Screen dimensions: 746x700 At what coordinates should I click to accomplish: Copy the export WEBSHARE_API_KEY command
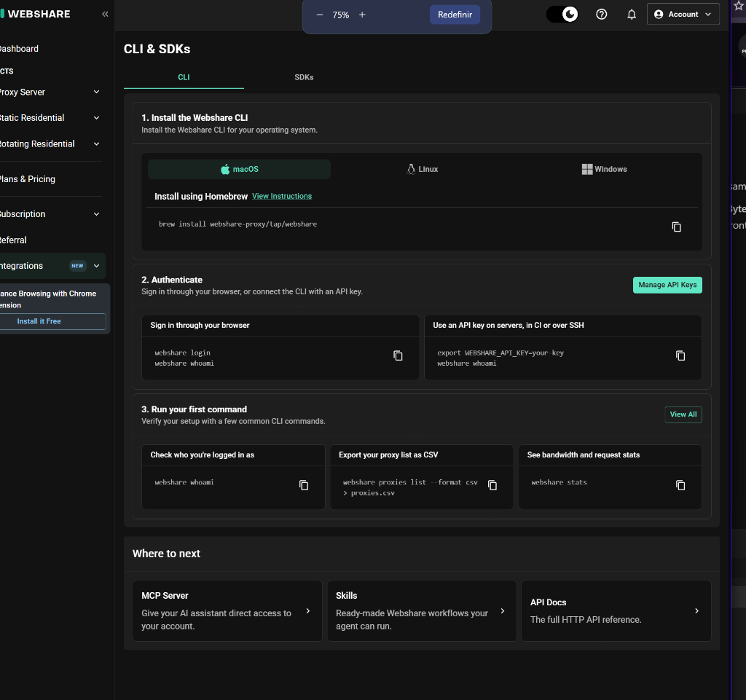click(680, 355)
